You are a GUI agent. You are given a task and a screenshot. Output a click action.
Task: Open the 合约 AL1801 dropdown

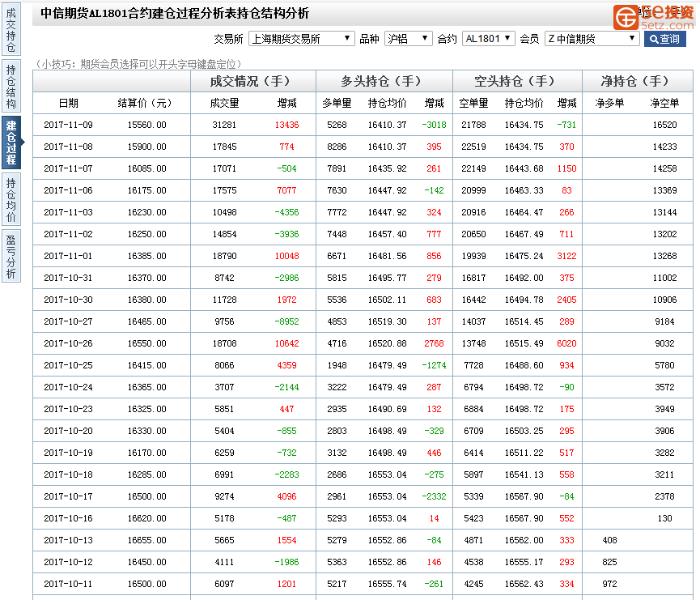489,39
